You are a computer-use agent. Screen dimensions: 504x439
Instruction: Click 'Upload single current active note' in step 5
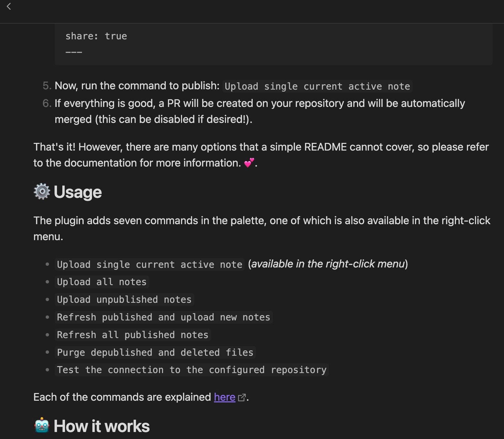point(317,86)
